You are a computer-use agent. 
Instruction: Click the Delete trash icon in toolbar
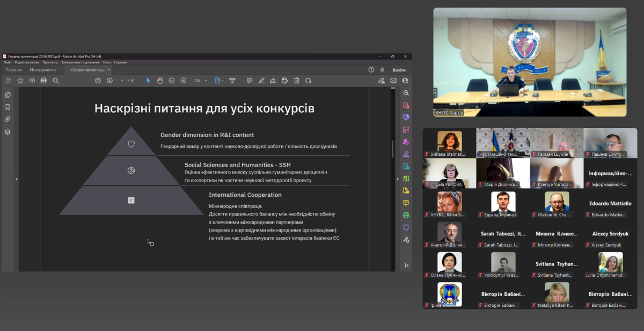click(x=297, y=81)
